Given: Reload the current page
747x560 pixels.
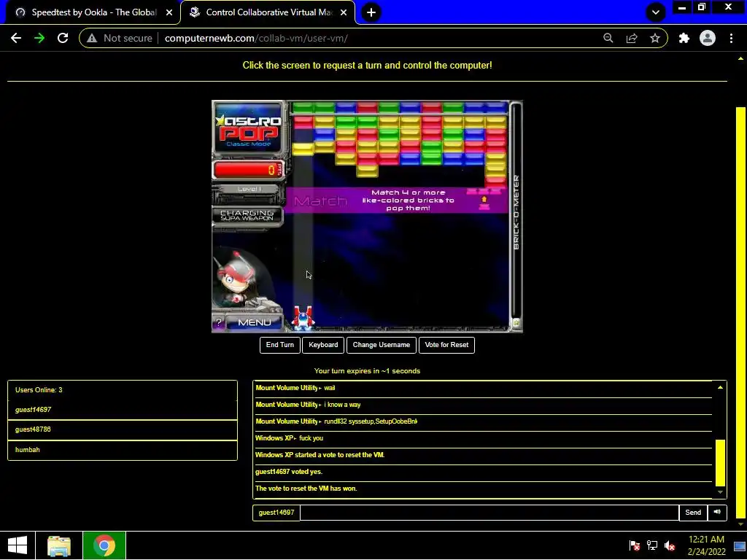Looking at the screenshot, I should coord(63,38).
